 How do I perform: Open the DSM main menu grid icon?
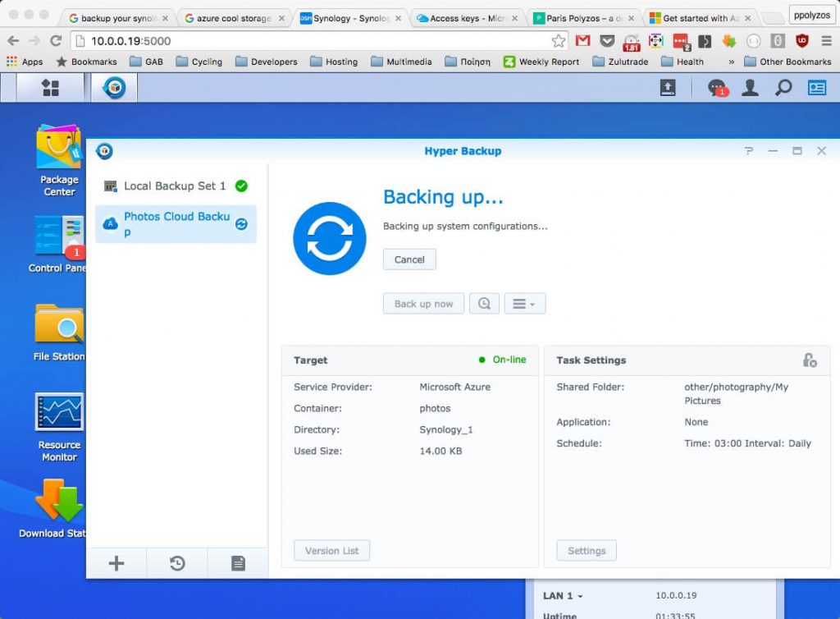point(50,87)
